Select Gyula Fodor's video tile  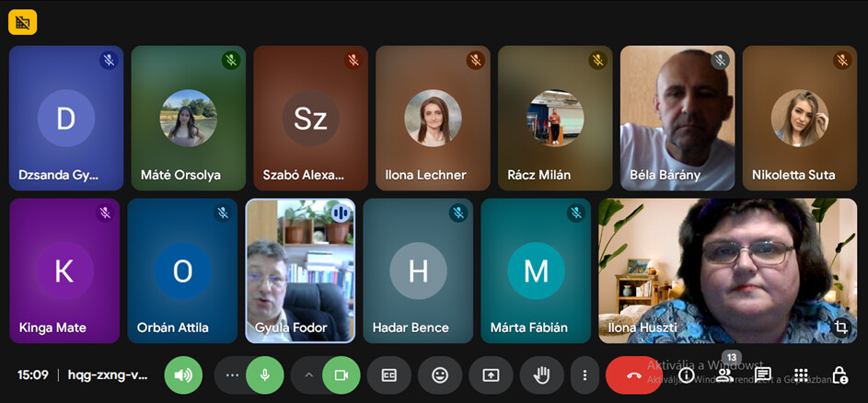[x=300, y=271]
